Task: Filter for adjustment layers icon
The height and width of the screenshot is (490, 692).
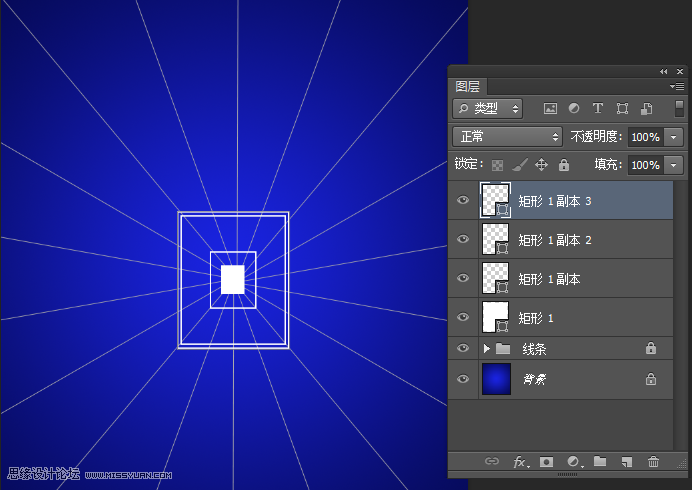Action: (574, 108)
